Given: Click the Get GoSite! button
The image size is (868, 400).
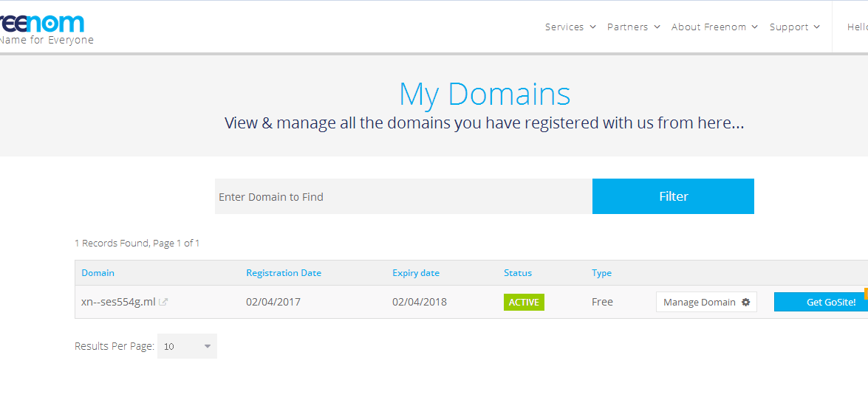Looking at the screenshot, I should tap(821, 302).
